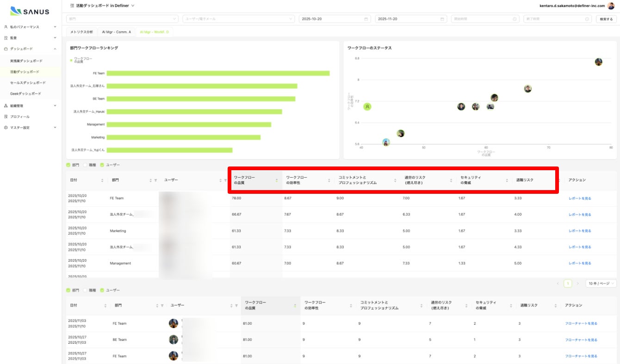The height and width of the screenshot is (364, 620).
Task: Sort upper table by 退職リスク column
Action: [x=558, y=180]
